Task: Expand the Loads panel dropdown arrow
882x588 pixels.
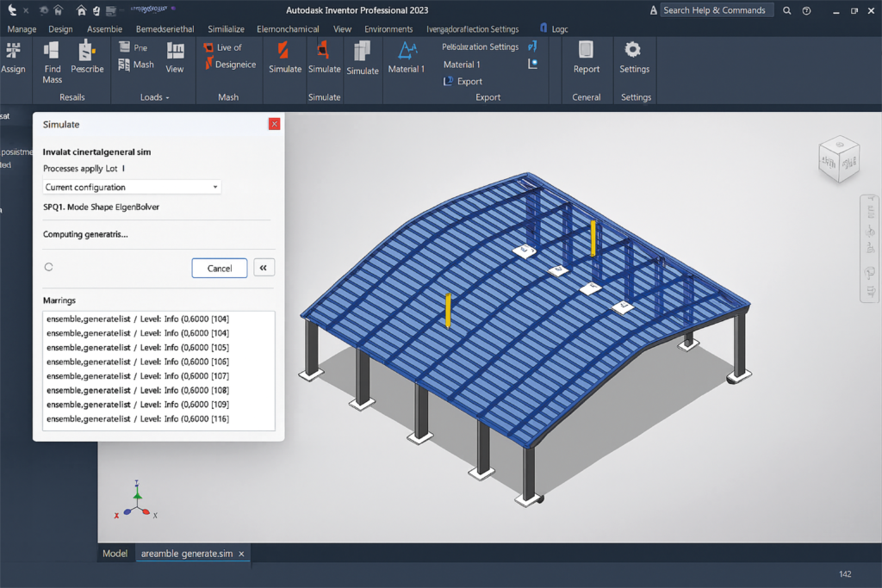Action: click(x=167, y=98)
